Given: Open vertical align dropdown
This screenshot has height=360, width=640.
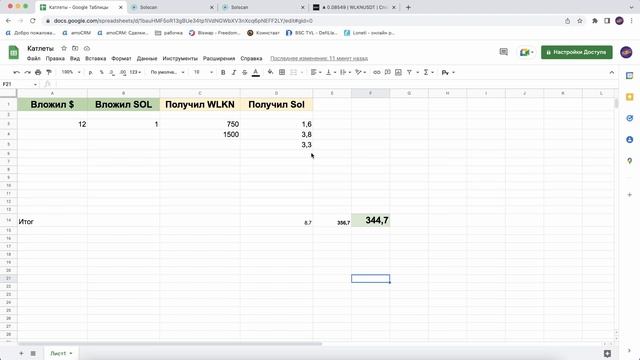Looking at the screenshot, I should point(330,72).
